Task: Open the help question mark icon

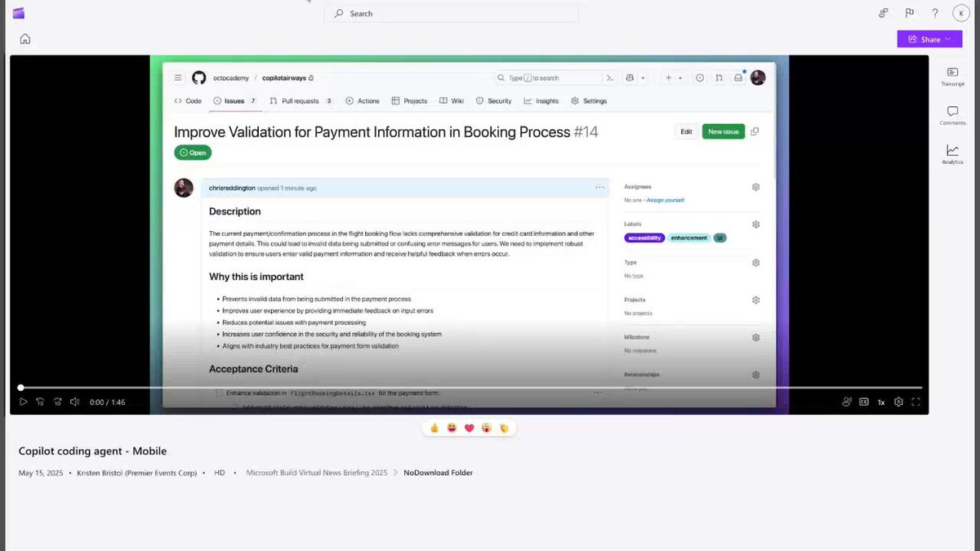Action: point(935,13)
